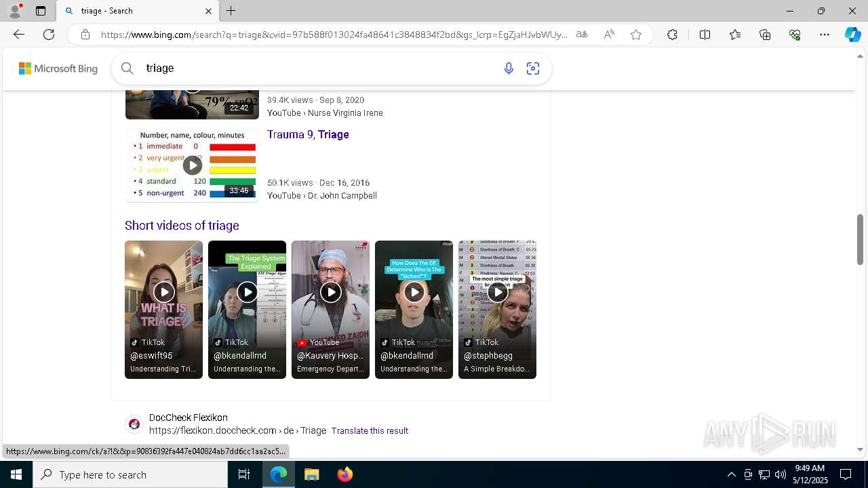The height and width of the screenshot is (488, 868).
Task: Open the Collections panel
Action: click(765, 35)
